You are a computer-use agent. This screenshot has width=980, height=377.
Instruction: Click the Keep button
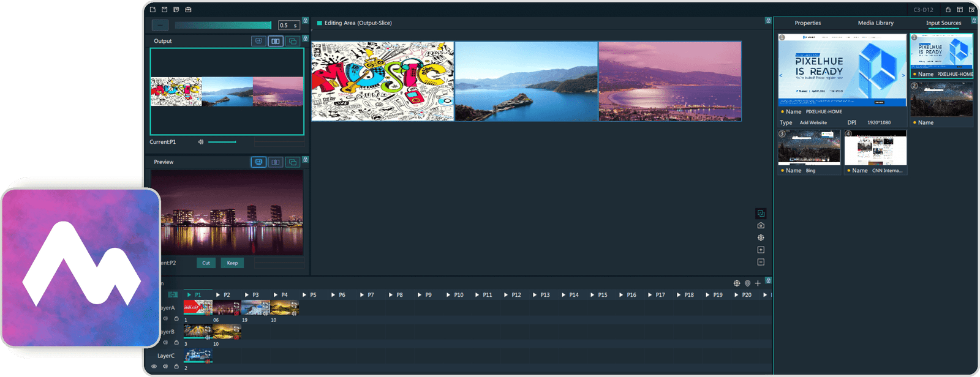(232, 263)
